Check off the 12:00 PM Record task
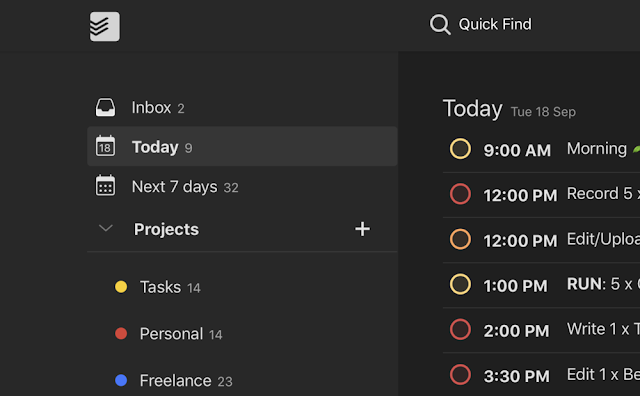 click(x=460, y=194)
